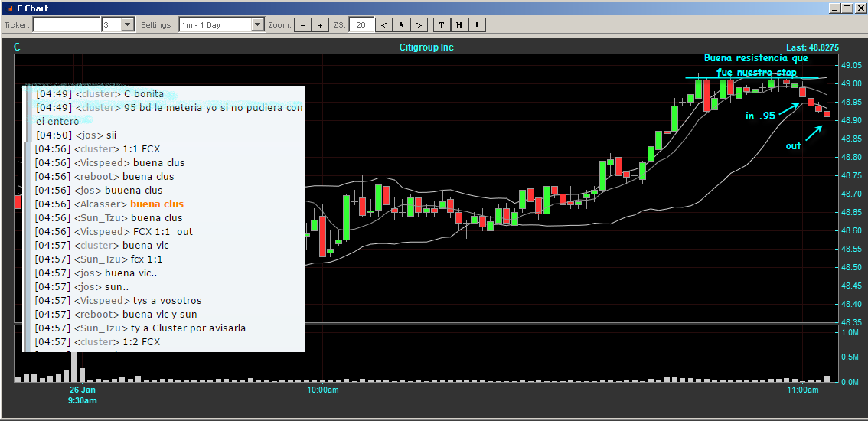Click the C Chart window icon

8,8
